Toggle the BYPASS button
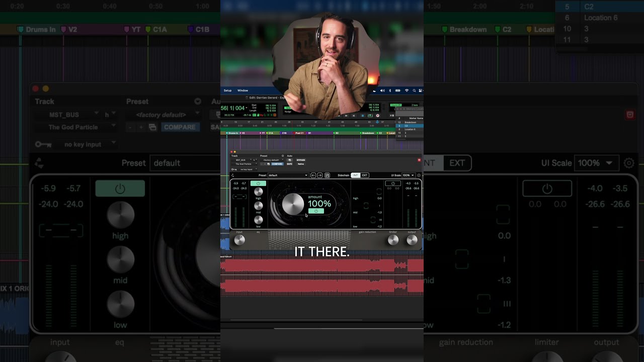The width and height of the screenshot is (644, 362). point(301,160)
